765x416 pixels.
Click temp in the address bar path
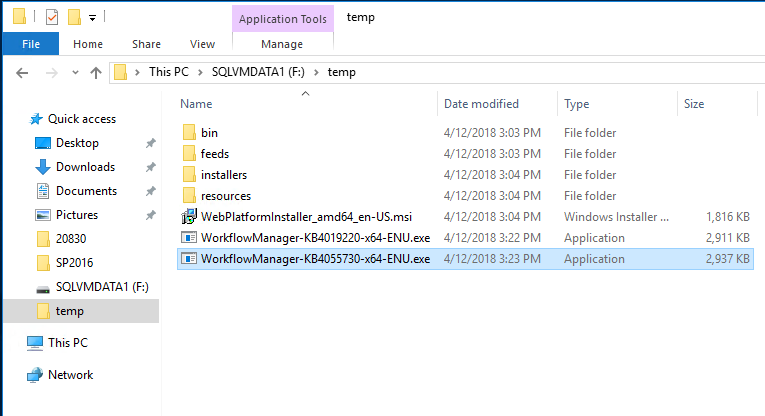tap(342, 72)
